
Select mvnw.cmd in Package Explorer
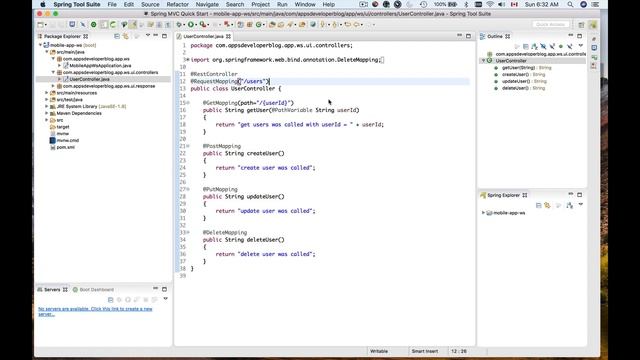tap(67, 140)
